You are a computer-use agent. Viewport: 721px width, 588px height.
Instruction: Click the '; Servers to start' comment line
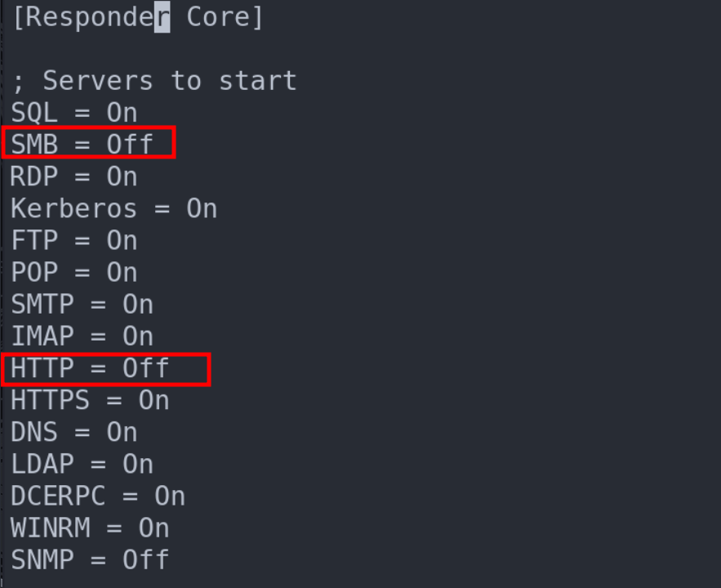(154, 81)
